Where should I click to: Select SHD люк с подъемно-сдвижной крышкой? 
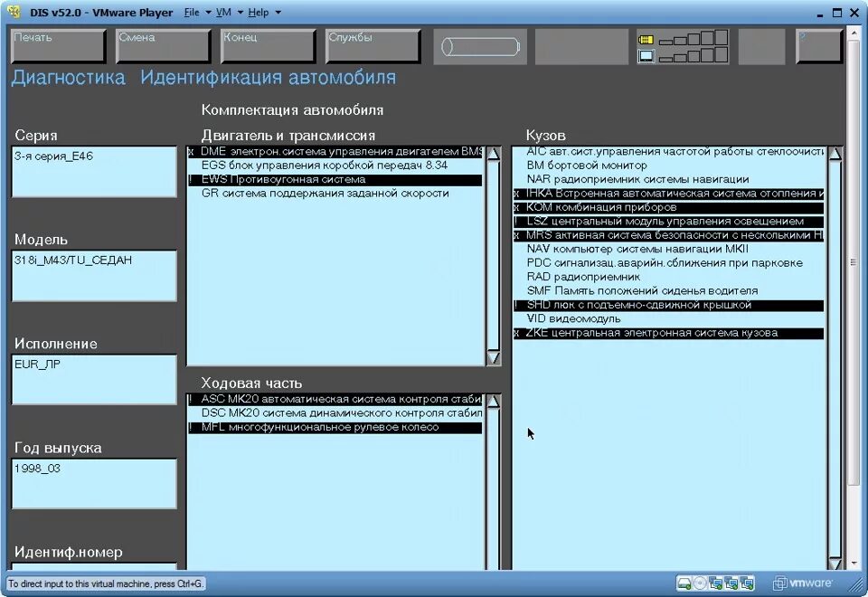[668, 305]
